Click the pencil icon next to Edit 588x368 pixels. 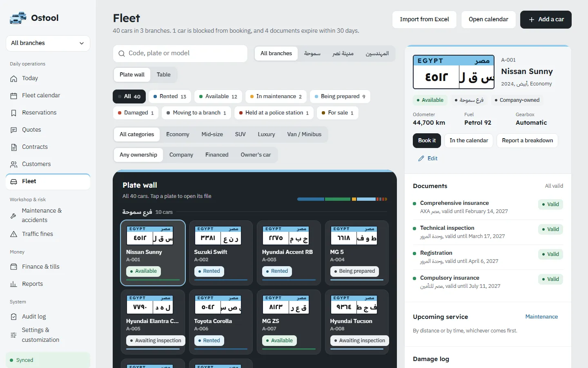click(421, 159)
